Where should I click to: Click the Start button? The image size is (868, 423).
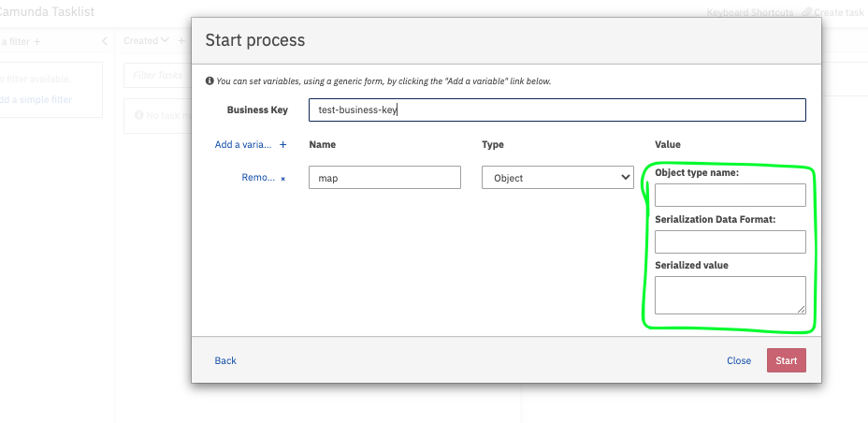(x=786, y=360)
